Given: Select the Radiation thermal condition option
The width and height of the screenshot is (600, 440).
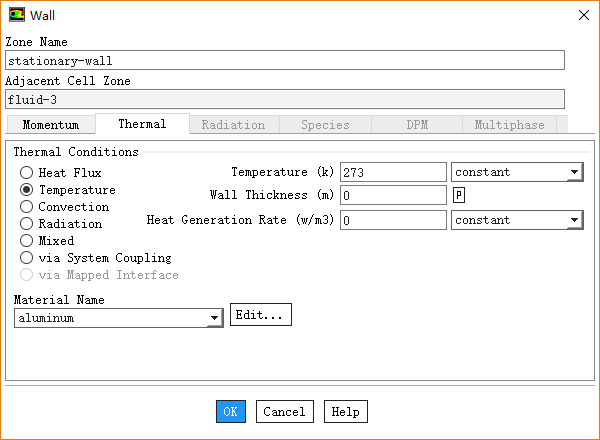Looking at the screenshot, I should 28,224.
